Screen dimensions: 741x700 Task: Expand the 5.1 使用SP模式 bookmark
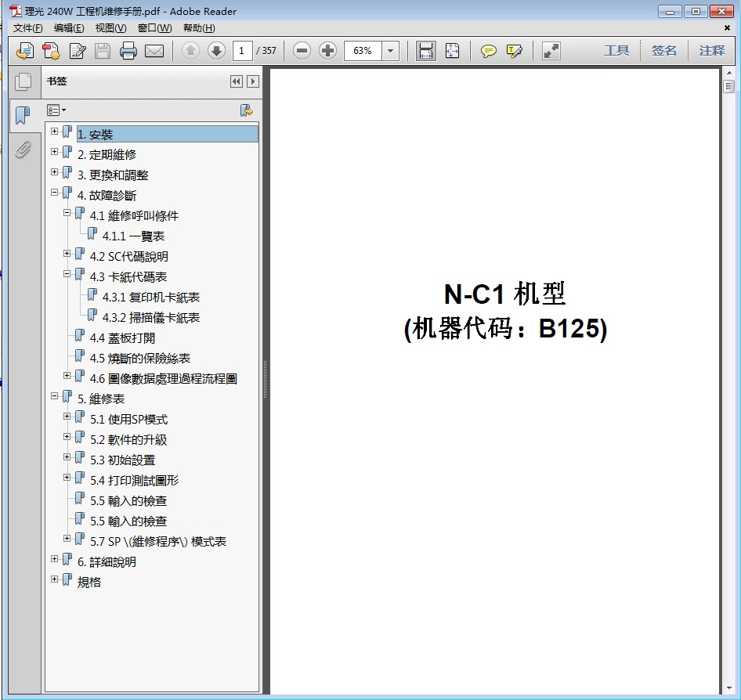tap(67, 417)
